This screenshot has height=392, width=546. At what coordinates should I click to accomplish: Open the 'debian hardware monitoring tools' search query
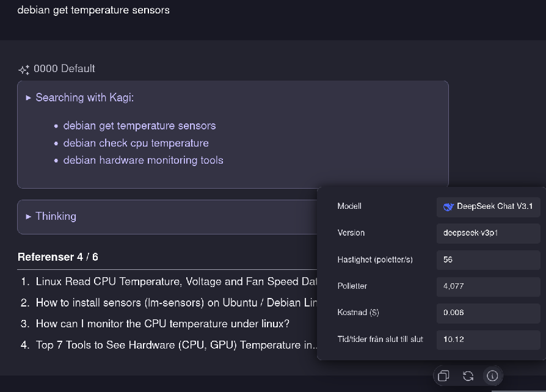[143, 160]
